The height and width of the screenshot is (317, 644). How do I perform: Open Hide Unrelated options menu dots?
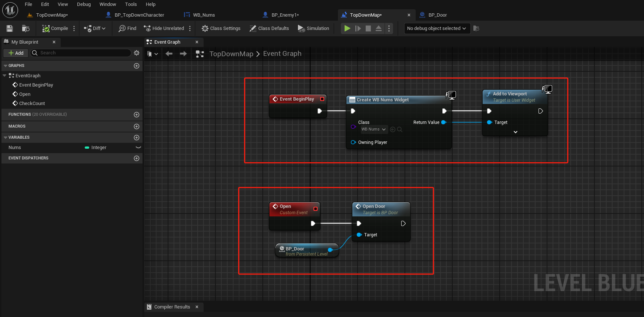pyautogui.click(x=190, y=28)
